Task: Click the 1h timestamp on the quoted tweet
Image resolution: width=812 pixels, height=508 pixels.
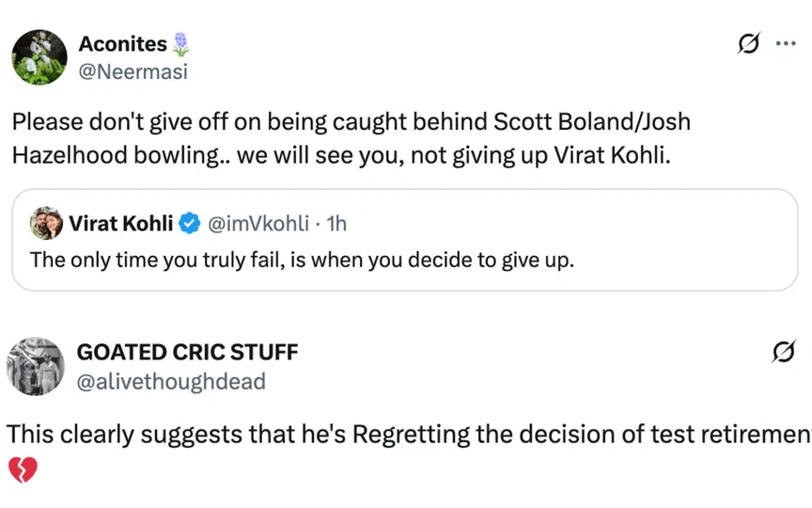Action: point(336,223)
